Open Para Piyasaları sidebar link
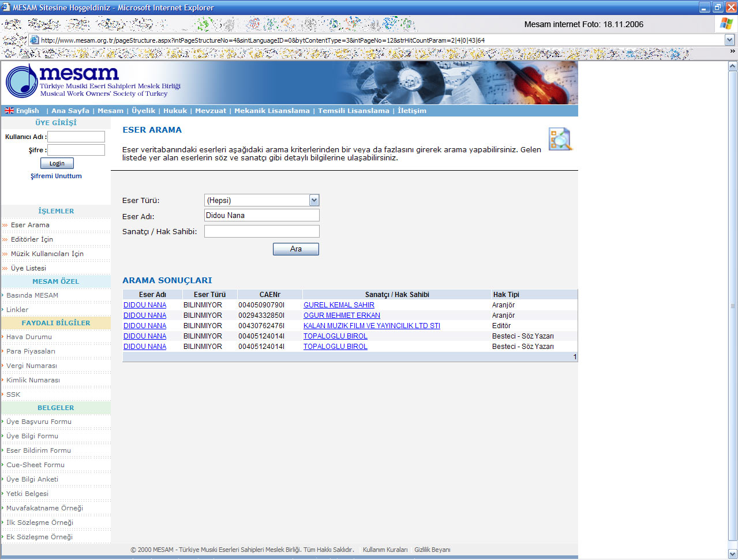738x560 pixels. coord(31,351)
